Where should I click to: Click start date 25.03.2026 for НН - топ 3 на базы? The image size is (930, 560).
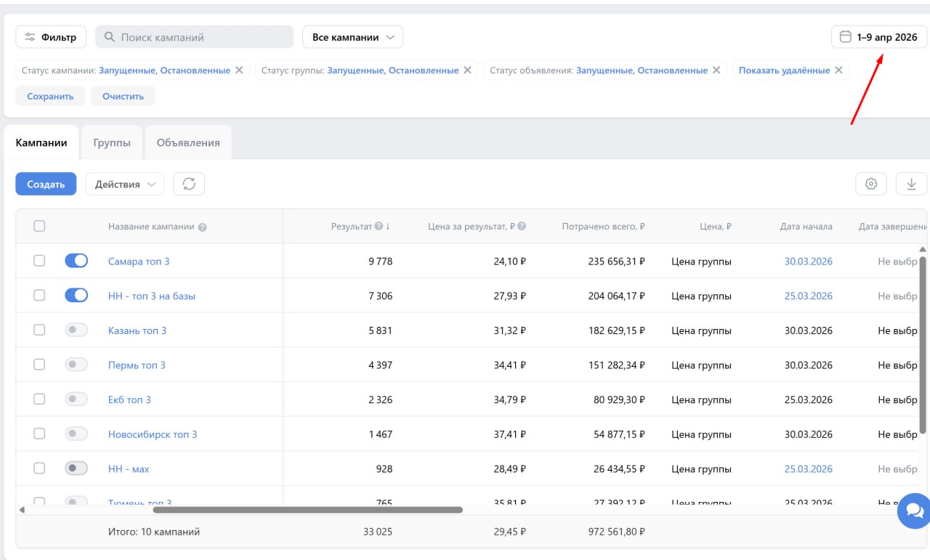point(809,296)
